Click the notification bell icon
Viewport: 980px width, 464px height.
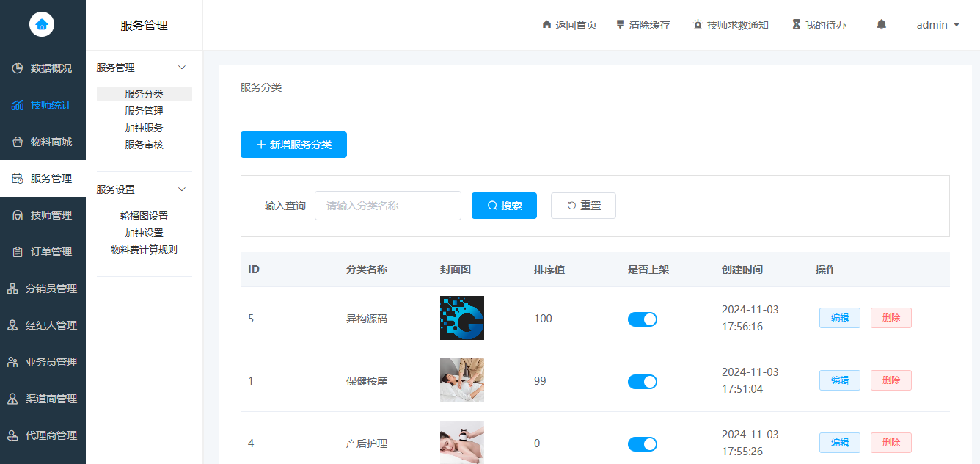click(x=882, y=25)
